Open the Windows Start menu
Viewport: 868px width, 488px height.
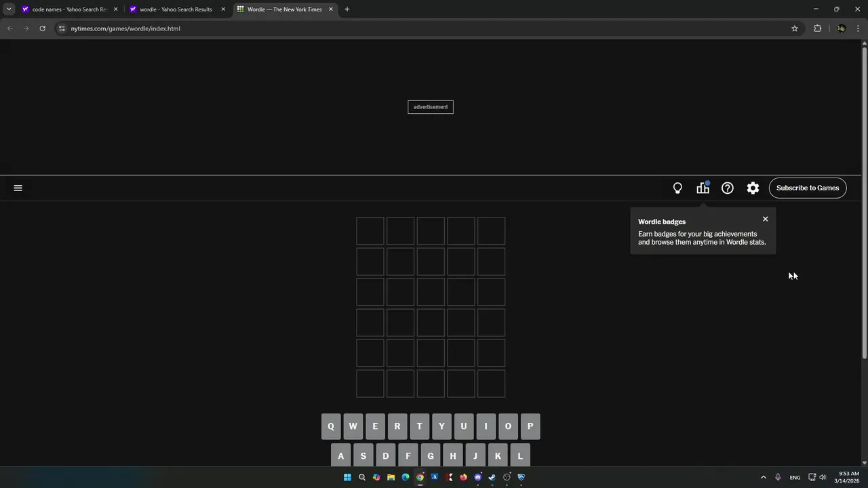click(x=347, y=477)
